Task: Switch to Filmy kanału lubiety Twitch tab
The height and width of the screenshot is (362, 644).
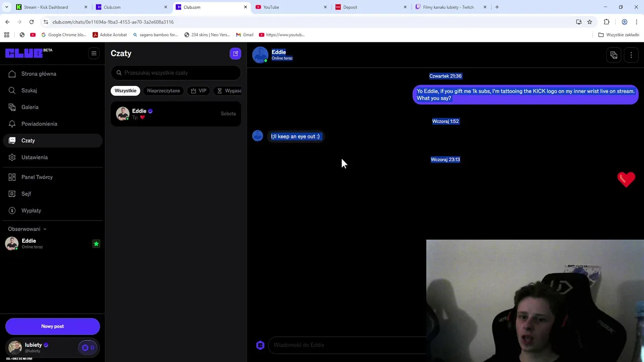Action: tap(451, 7)
